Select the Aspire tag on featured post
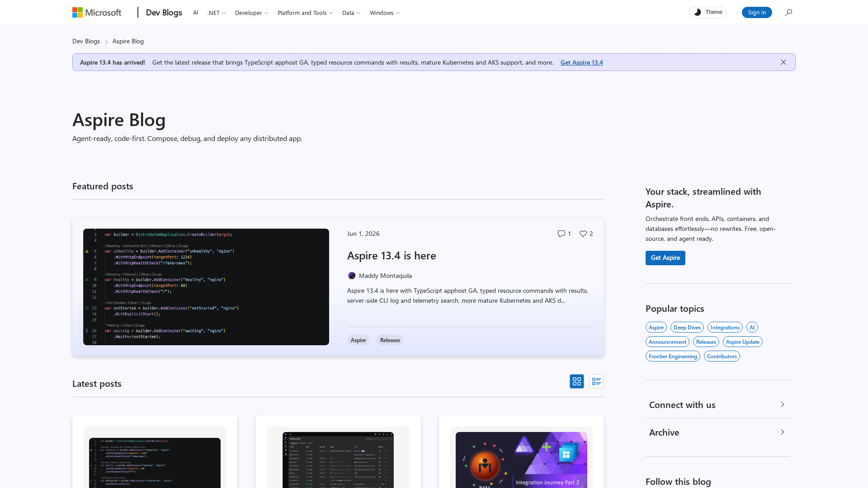Screen dimensions: 868x488 (x=358, y=340)
